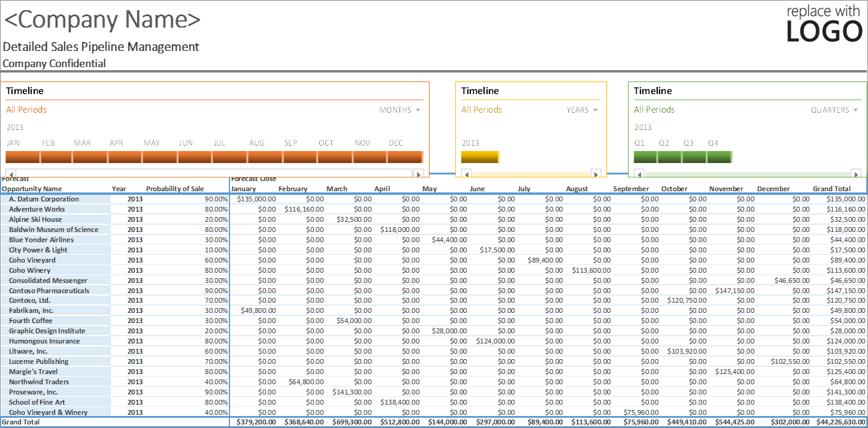Viewport: 868px width, 428px height.
Task: Click the right scroll arrow of the years timeline
Action: click(595, 173)
